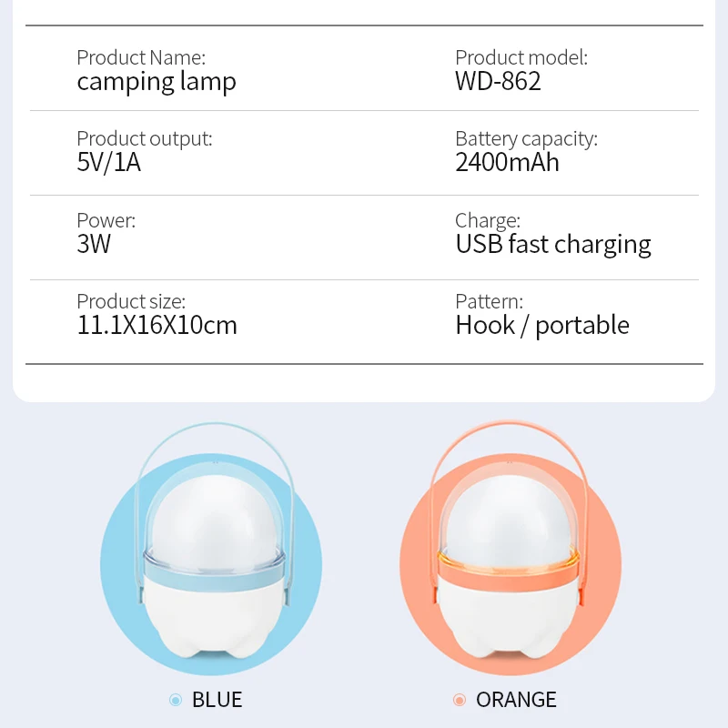Click the 'Charge:' label
Viewport: 728px width, 728px height.
click(488, 220)
